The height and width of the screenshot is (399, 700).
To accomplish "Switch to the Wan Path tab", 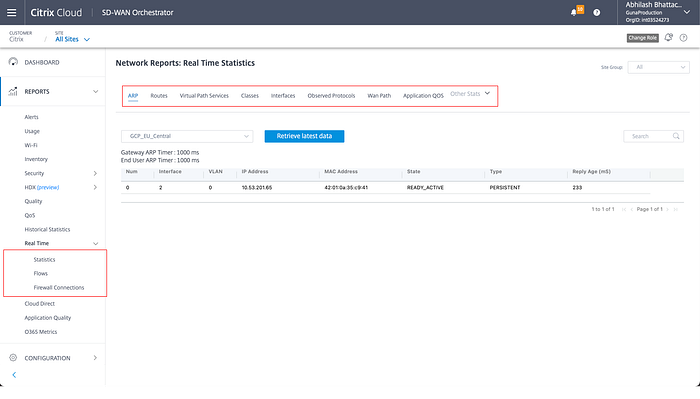I will 379,96.
